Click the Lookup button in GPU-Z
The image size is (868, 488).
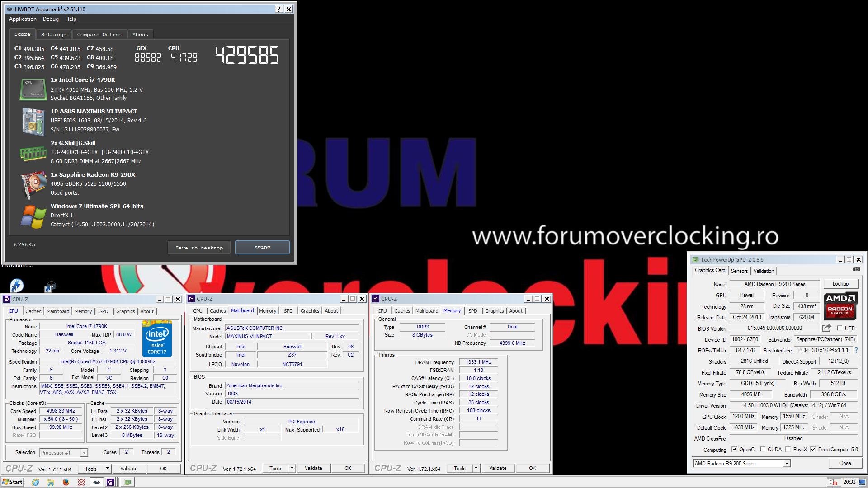click(840, 284)
